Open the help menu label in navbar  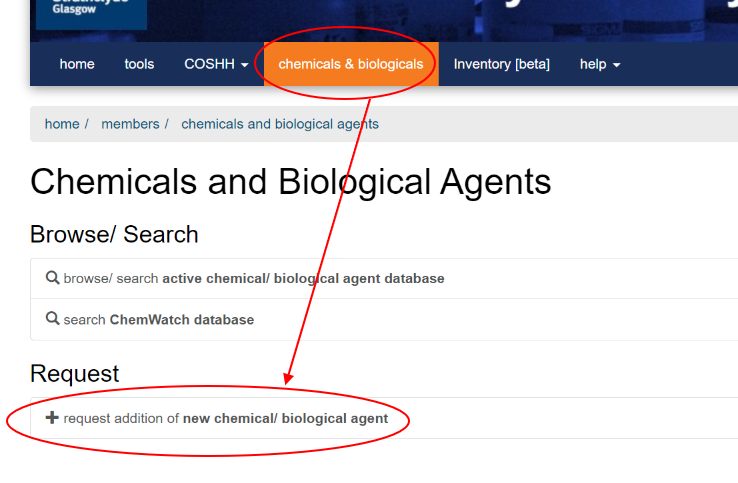[593, 64]
